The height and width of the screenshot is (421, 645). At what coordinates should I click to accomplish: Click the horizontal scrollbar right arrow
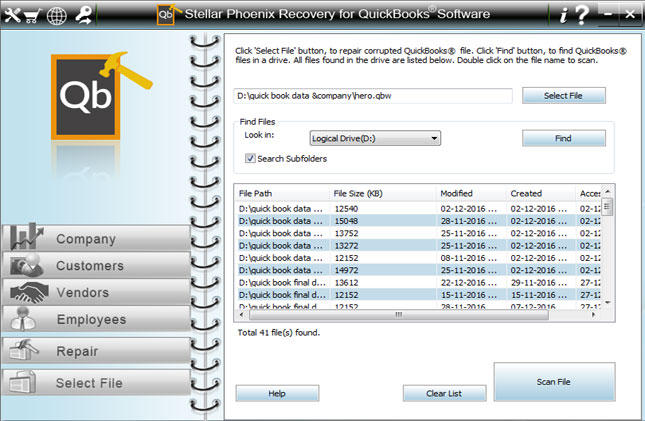593,315
